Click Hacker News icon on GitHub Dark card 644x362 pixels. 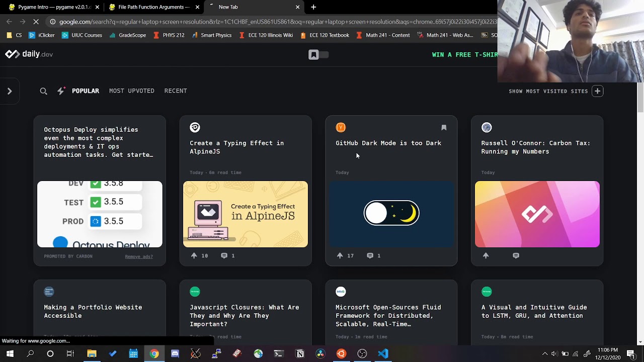(341, 128)
